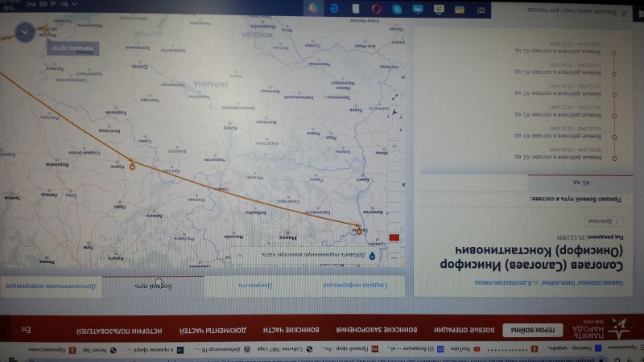Image resolution: width=644 pixels, height=362 pixels.
Task: Select the 61 кд unit tab
Action: tap(580, 183)
